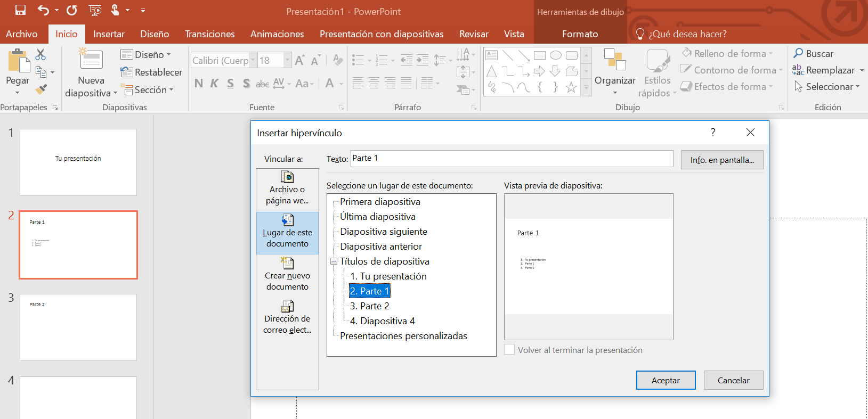The width and height of the screenshot is (868, 419).
Task: Click the Redo icon in title bar
Action: coord(72,10)
